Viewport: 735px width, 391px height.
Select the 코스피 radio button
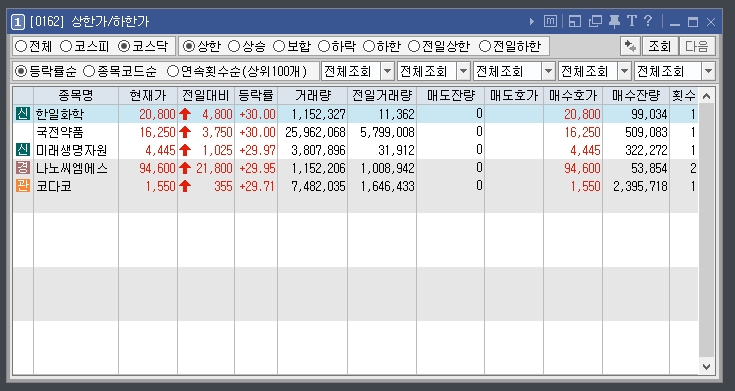(x=67, y=46)
